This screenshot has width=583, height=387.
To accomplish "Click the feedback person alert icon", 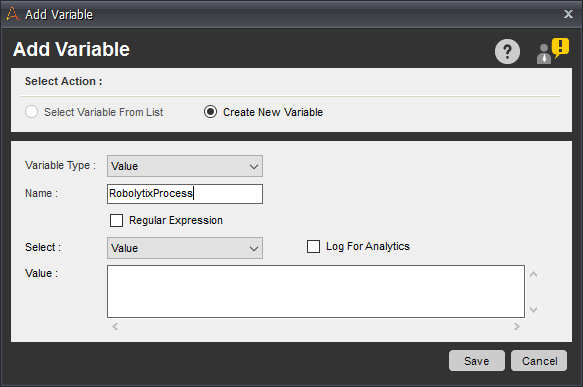I will click(553, 51).
